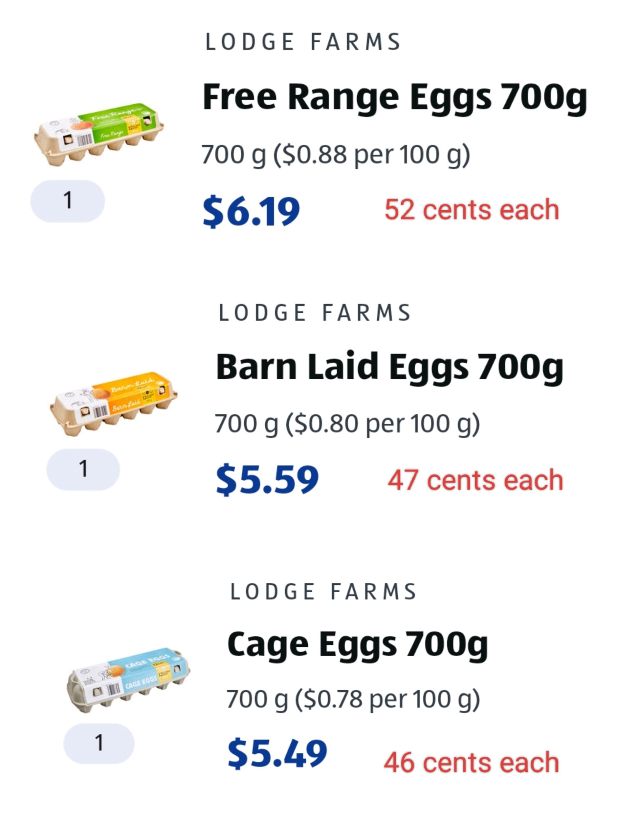
Task: Click the $5.59 price
Action: pos(267,480)
